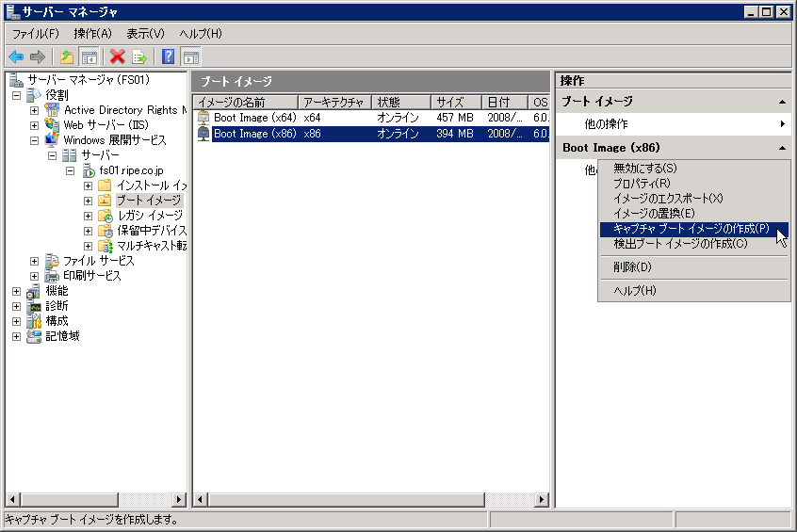This screenshot has width=797, height=532.
Task: Click the Boot Image (x64) row icon
Action: click(x=203, y=118)
